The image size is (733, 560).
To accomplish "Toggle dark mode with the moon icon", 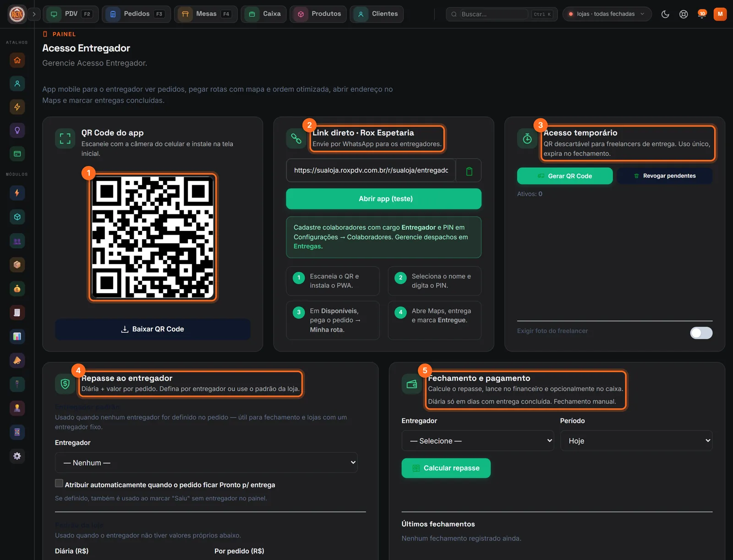I will point(665,14).
